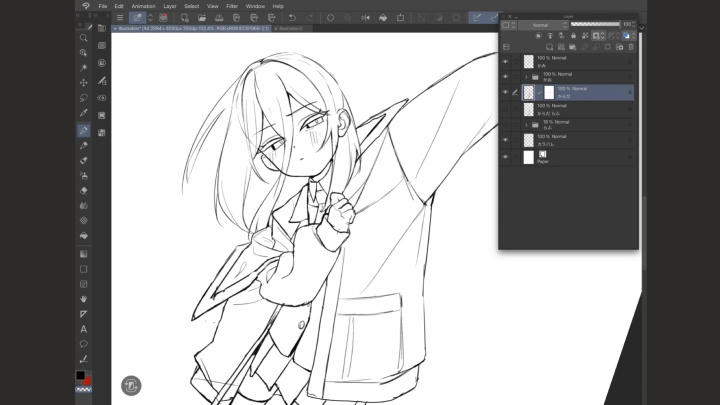Expand the 100% Normal layer folder

coord(526,76)
